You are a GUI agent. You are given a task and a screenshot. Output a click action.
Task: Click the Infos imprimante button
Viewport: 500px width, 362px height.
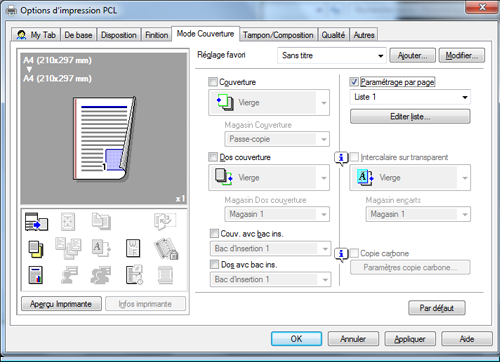point(145,304)
